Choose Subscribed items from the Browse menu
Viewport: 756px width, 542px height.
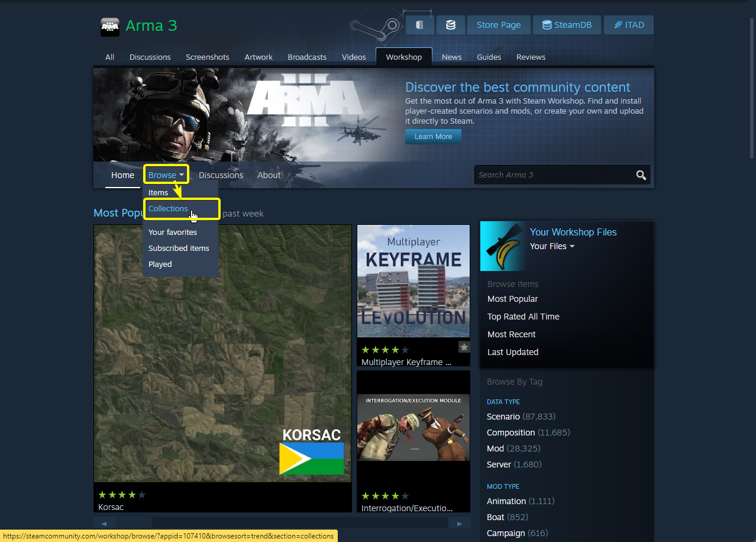(x=179, y=248)
